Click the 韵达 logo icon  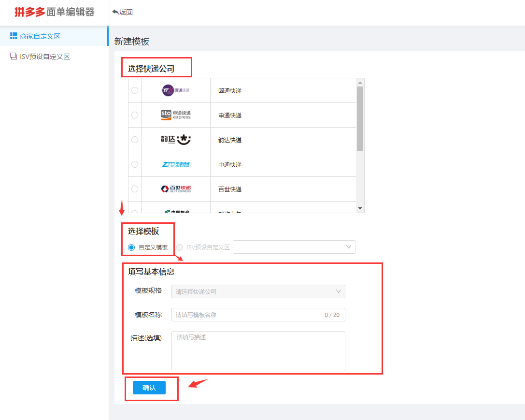pyautogui.click(x=176, y=140)
